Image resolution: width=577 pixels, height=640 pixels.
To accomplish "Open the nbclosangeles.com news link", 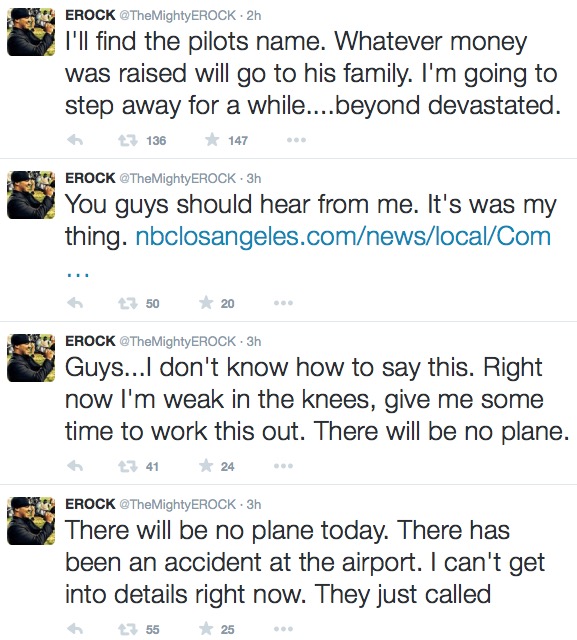I will [x=343, y=237].
